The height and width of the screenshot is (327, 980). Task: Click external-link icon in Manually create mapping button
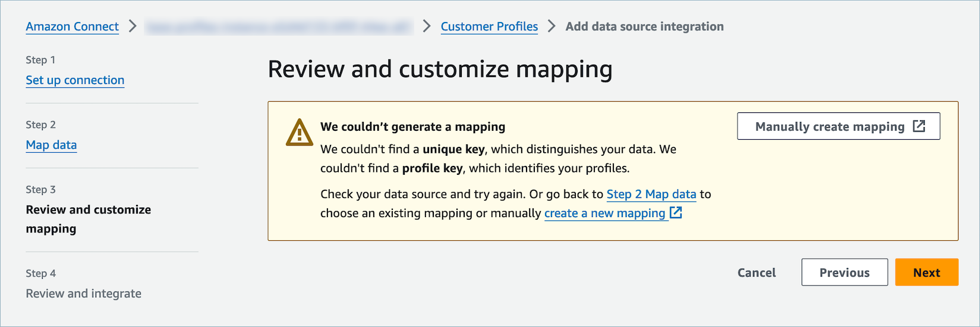click(919, 126)
